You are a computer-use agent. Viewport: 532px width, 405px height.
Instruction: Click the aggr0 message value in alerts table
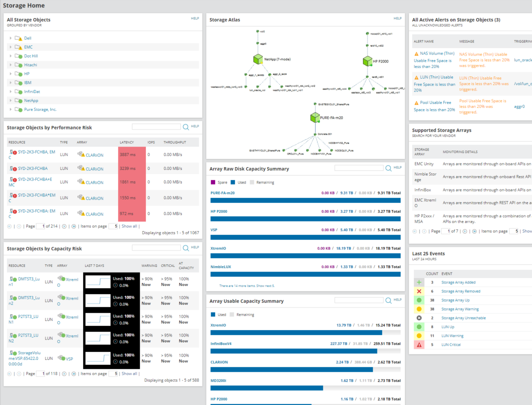[x=519, y=106]
